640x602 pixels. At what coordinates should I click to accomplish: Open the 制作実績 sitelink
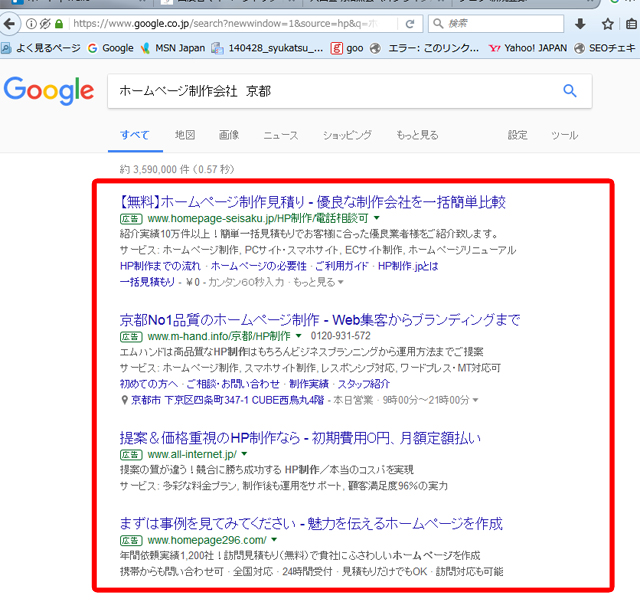coord(309,384)
